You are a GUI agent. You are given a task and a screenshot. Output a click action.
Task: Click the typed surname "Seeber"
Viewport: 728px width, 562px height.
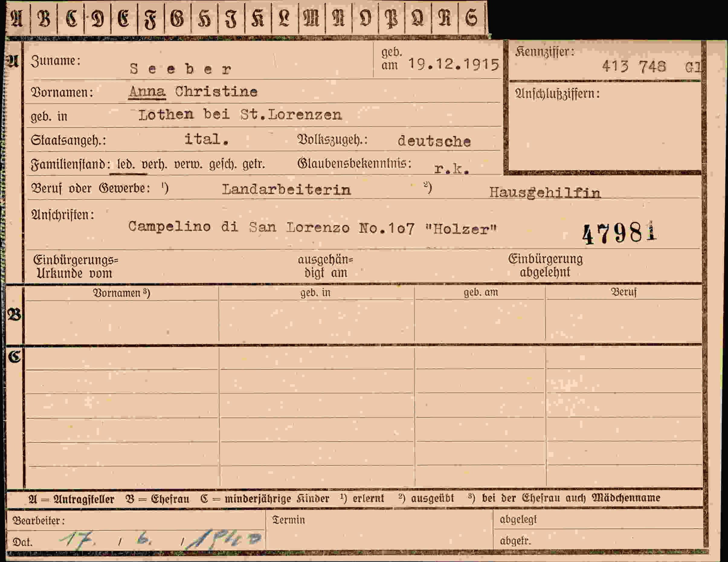(181, 69)
